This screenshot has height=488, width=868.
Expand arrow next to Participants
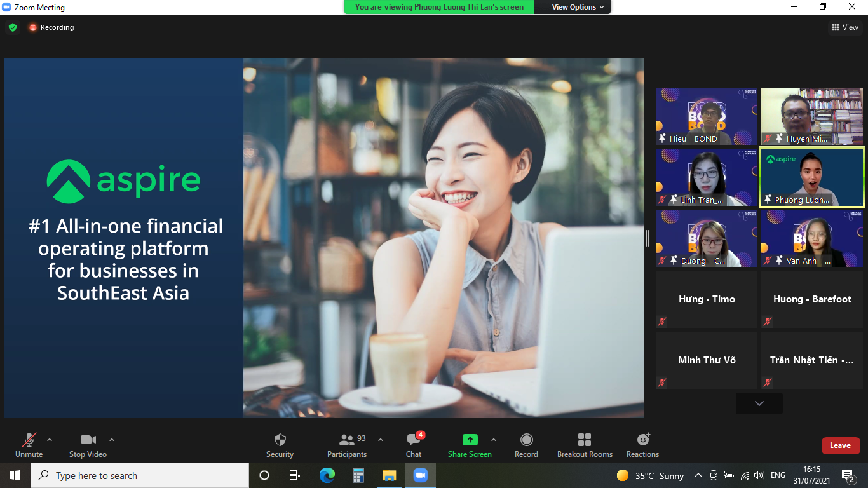[x=381, y=440]
